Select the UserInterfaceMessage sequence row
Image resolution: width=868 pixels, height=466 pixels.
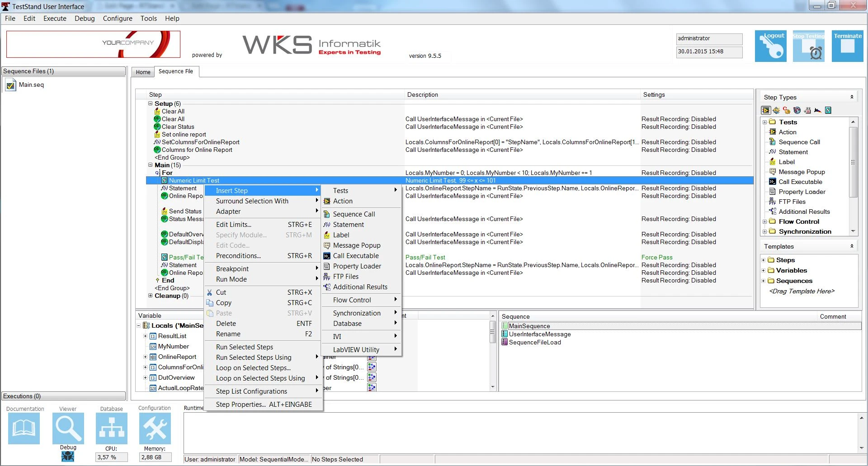(x=540, y=334)
